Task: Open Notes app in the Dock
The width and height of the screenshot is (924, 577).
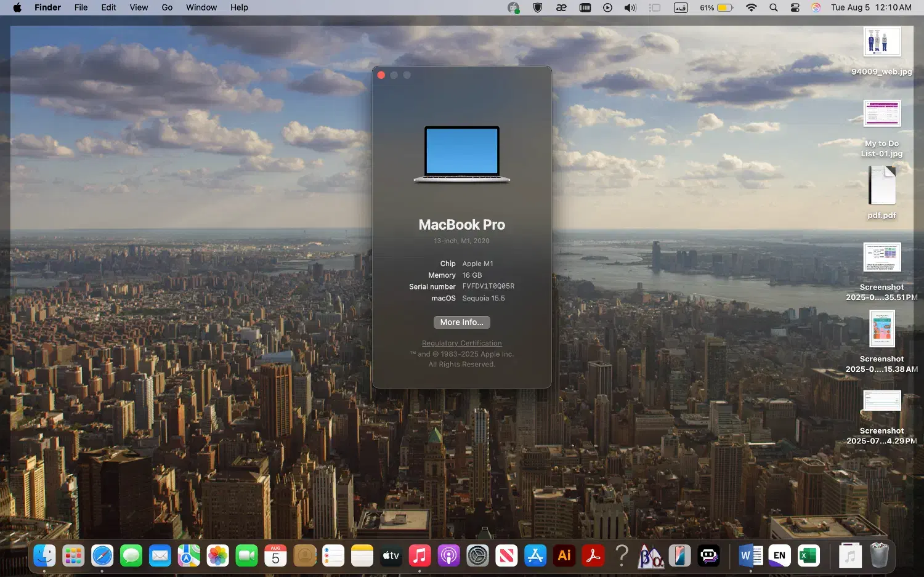Action: [362, 556]
